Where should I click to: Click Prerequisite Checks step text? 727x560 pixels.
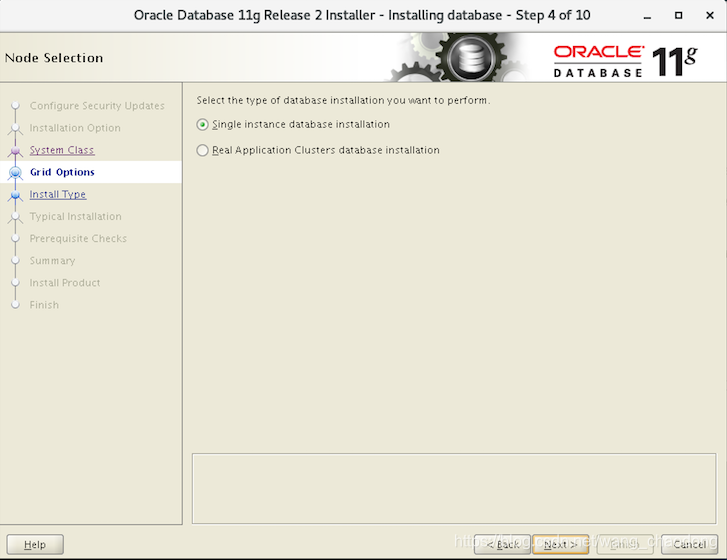point(78,239)
